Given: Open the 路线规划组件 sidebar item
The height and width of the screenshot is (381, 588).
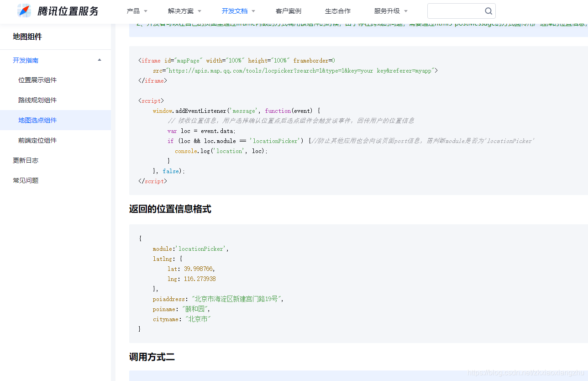Looking at the screenshot, I should point(37,101).
